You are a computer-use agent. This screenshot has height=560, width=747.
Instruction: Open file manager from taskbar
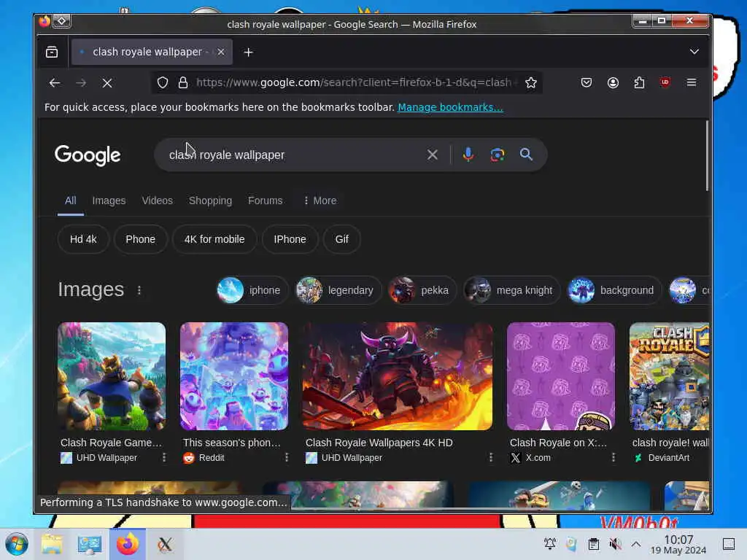coord(52,544)
